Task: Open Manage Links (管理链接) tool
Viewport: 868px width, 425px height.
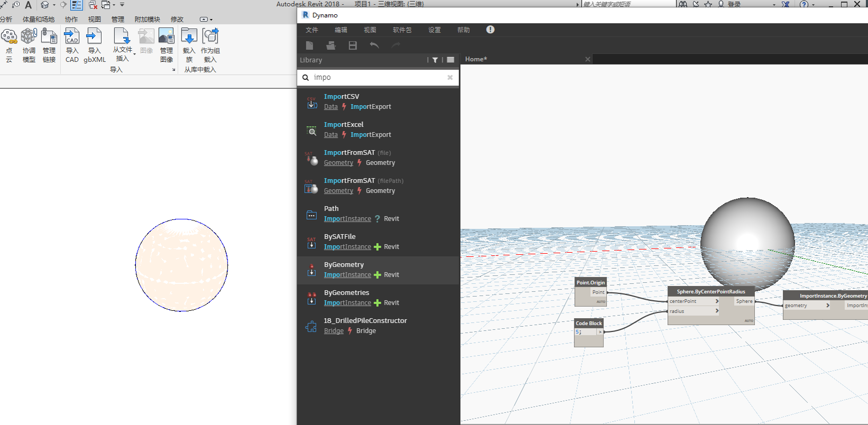Action: (x=49, y=45)
